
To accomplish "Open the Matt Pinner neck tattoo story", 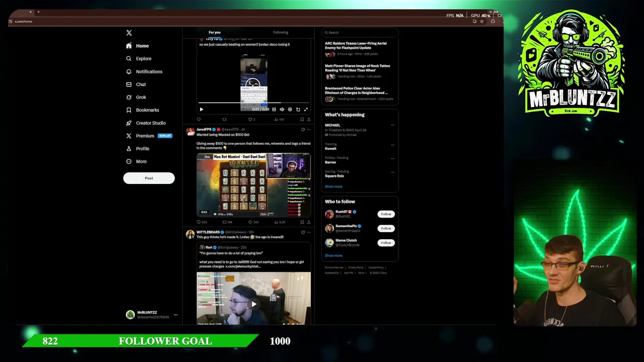I will coord(357,68).
